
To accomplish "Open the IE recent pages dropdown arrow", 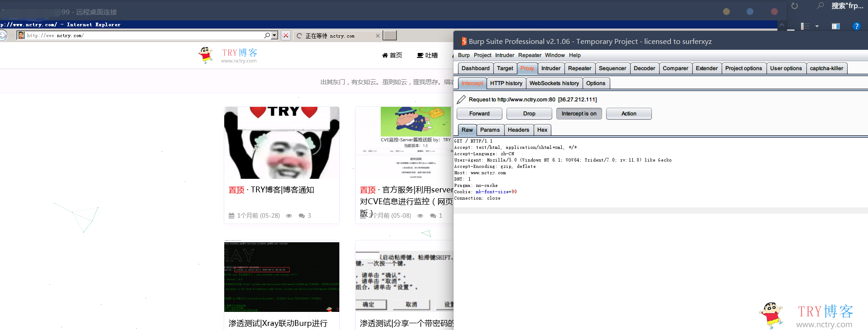I will pos(12,35).
